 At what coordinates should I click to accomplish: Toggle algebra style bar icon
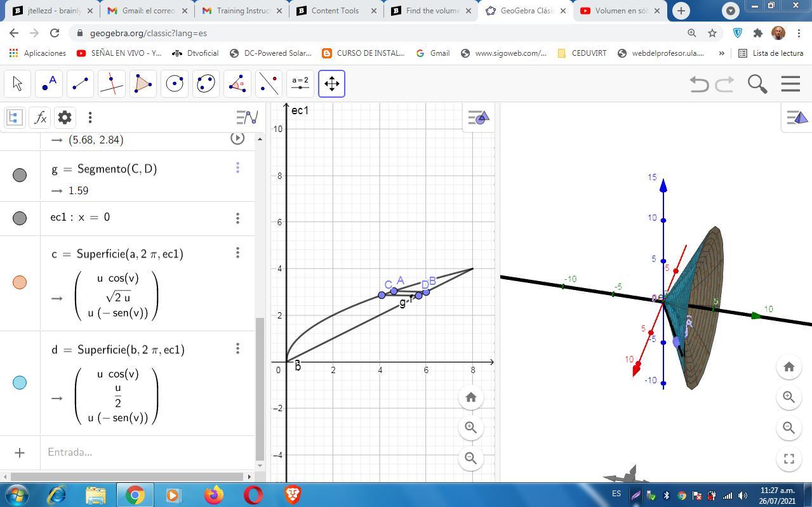[x=247, y=117]
